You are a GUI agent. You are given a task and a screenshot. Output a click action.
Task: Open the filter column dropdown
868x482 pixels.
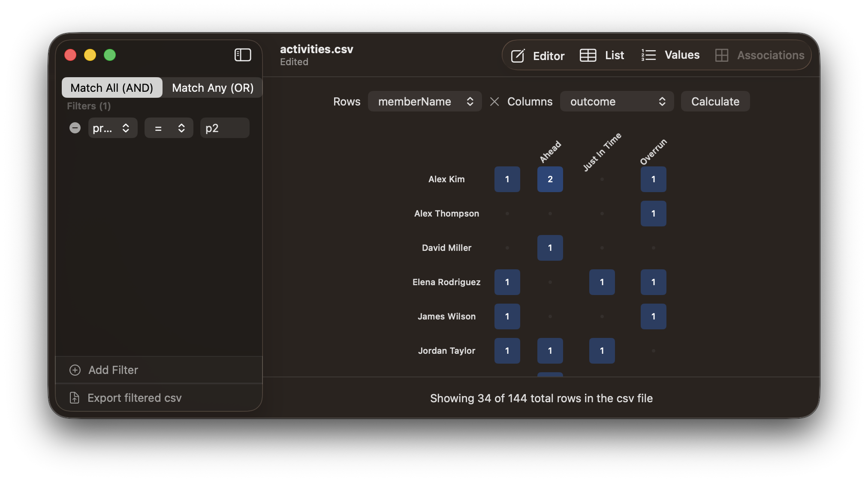(112, 128)
